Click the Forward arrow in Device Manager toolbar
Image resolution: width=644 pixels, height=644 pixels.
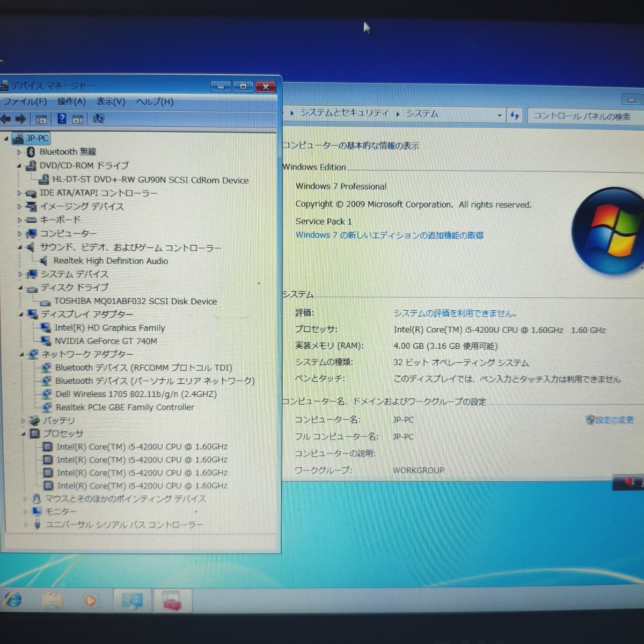point(21,119)
